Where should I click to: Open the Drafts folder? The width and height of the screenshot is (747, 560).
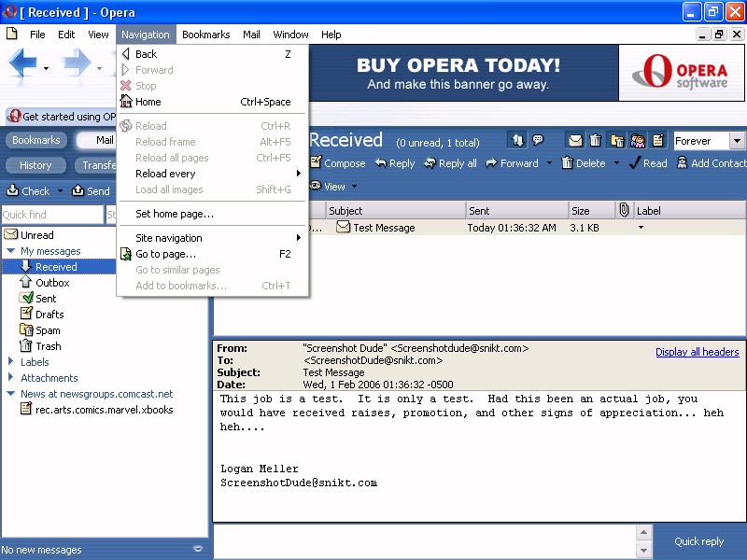tap(42, 315)
